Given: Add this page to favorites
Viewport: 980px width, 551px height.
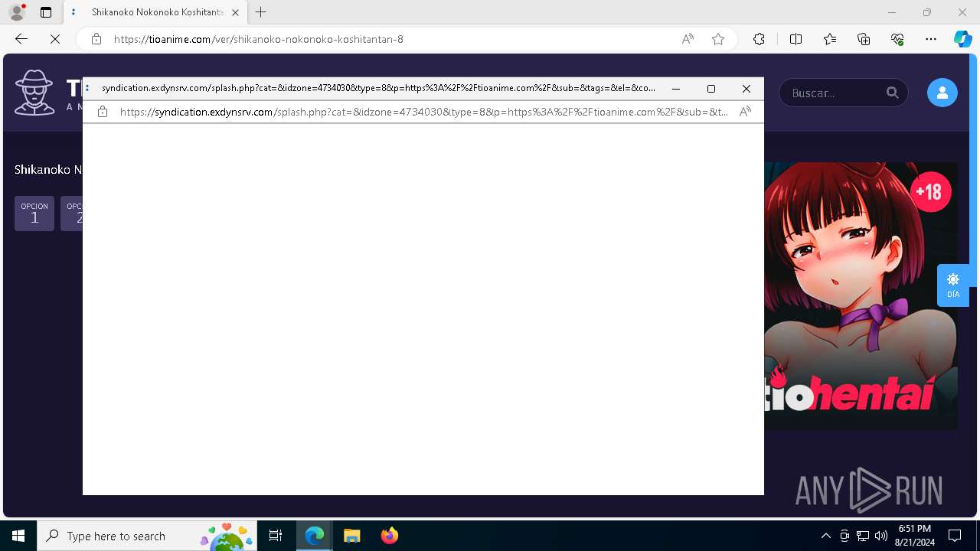Looking at the screenshot, I should [x=718, y=39].
